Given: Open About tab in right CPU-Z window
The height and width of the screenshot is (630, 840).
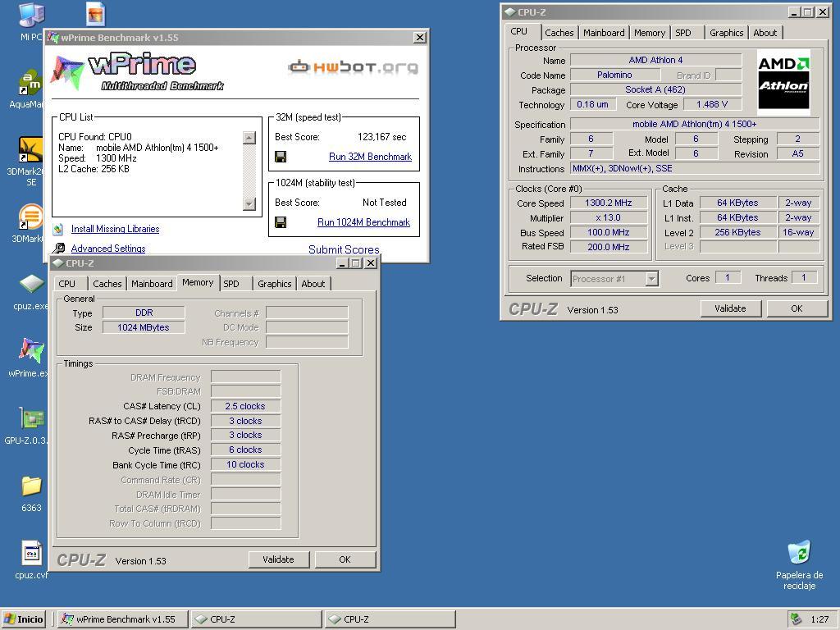Looking at the screenshot, I should (x=765, y=33).
